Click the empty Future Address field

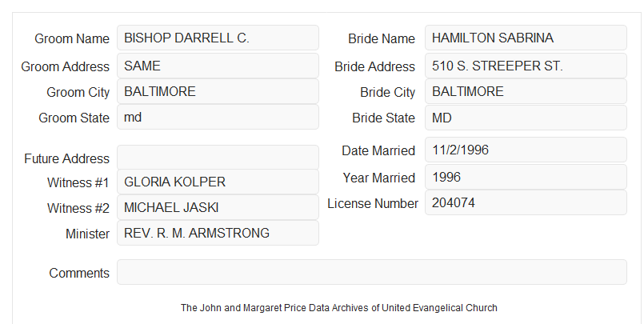point(218,158)
